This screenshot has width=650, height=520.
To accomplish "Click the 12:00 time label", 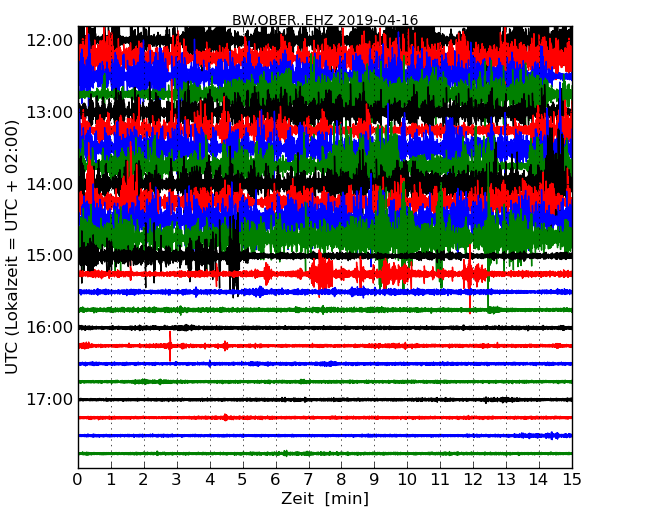I will pyautogui.click(x=50, y=41).
